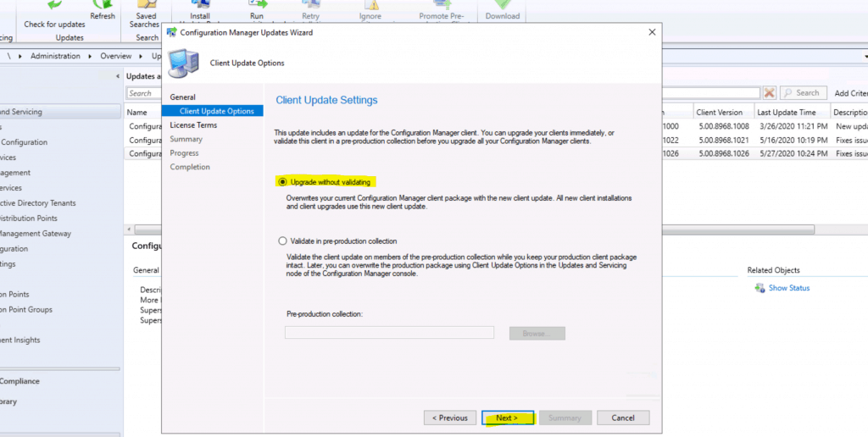The width and height of the screenshot is (868, 437).
Task: Click the Show Status link
Action: pos(789,288)
